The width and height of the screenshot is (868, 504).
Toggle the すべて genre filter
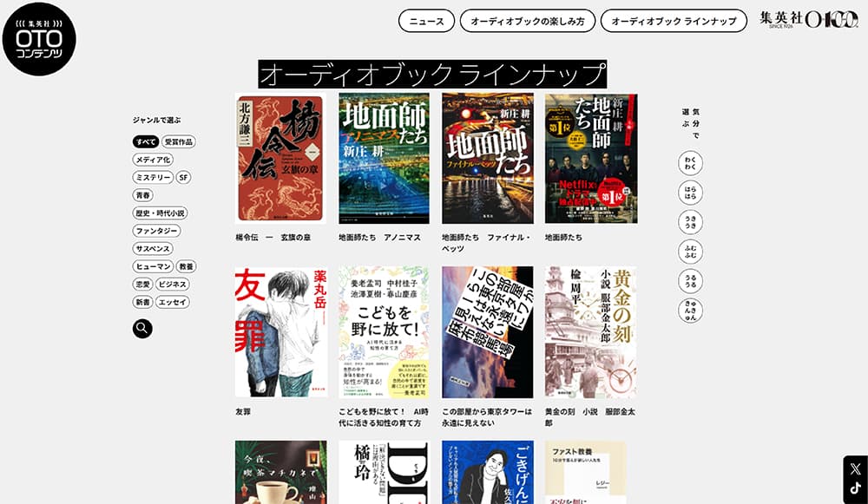145,141
